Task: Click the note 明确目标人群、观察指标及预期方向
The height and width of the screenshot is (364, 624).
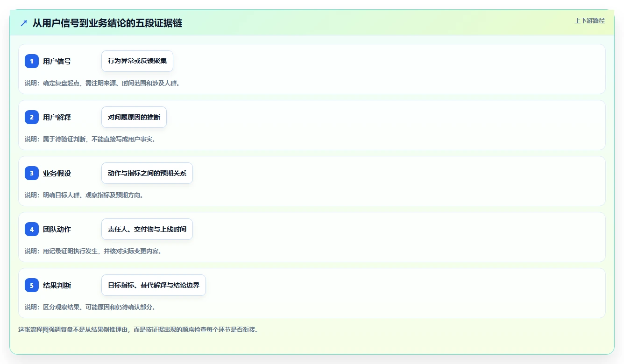Action: pyautogui.click(x=84, y=195)
